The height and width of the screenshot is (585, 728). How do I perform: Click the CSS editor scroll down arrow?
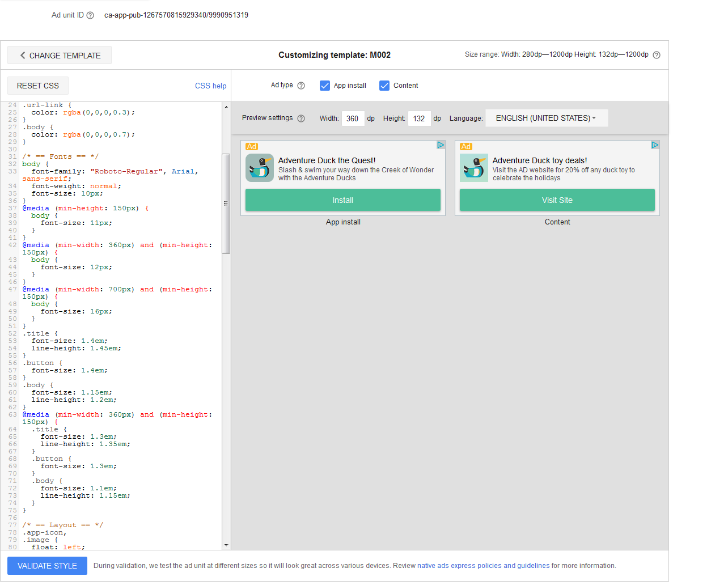226,545
